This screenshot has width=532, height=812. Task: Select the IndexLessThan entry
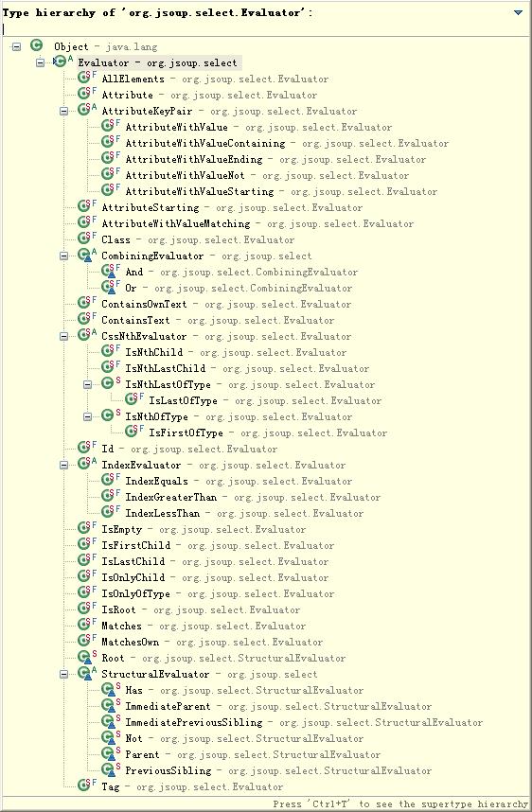point(244,513)
